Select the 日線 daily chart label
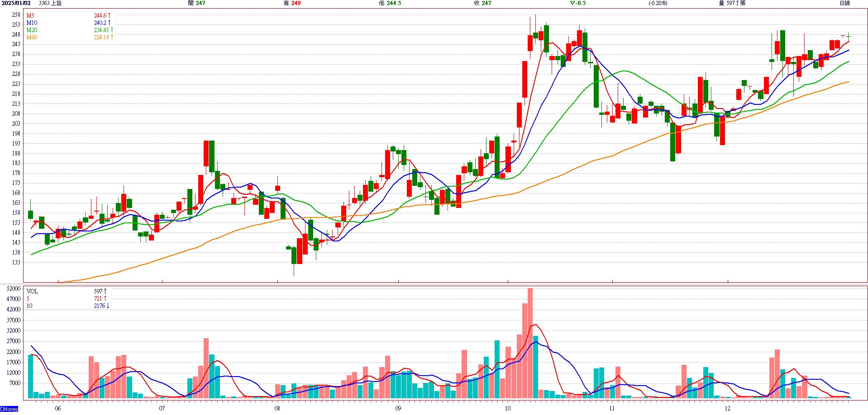 click(844, 3)
